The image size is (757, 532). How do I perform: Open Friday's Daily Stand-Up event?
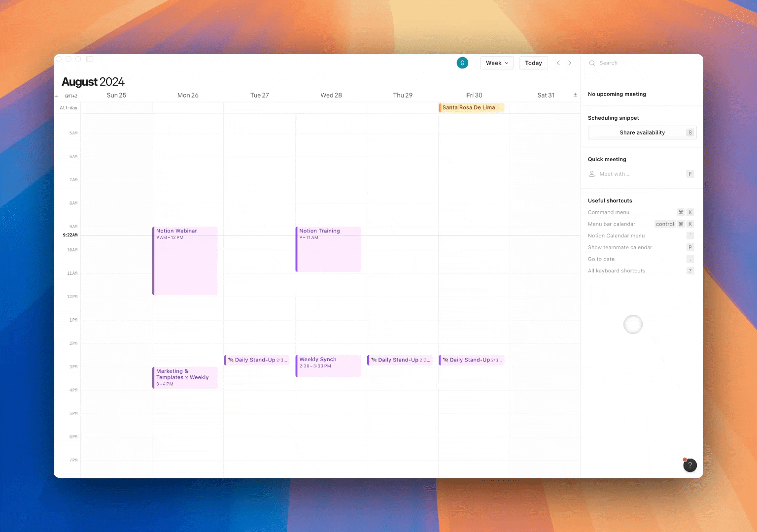471,360
